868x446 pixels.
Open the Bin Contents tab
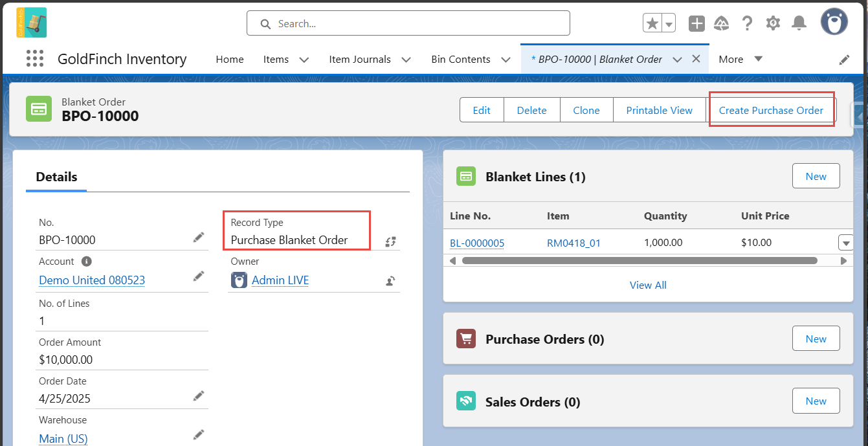(461, 59)
